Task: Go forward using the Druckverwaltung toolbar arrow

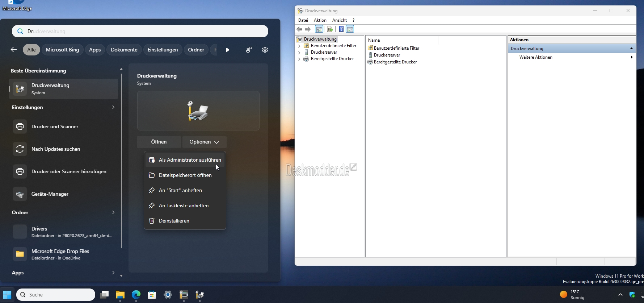Action: tap(308, 29)
